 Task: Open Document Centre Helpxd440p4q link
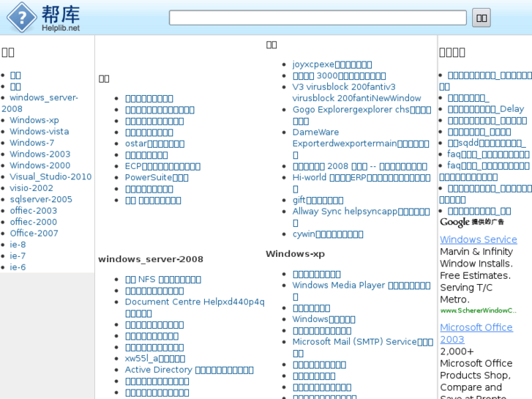click(x=195, y=307)
